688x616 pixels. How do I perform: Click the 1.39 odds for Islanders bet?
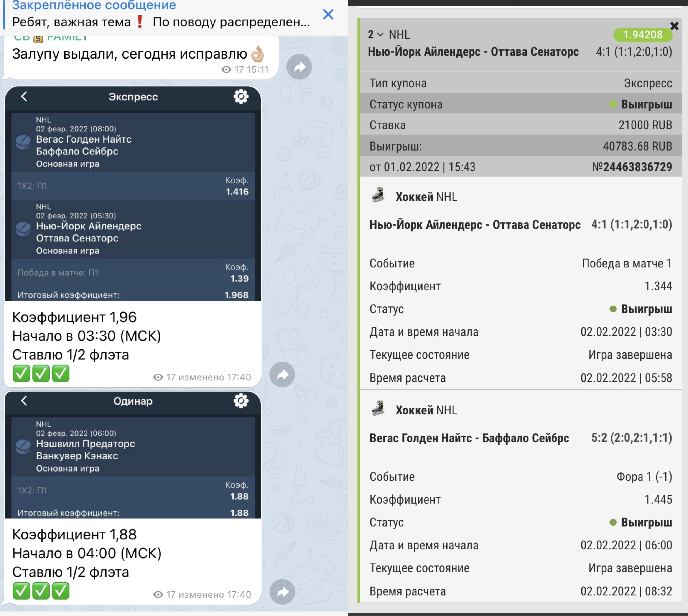[239, 279]
